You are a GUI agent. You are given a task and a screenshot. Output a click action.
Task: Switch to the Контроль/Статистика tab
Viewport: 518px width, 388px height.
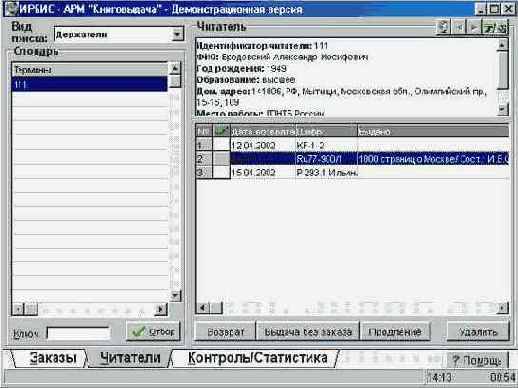[x=258, y=358]
